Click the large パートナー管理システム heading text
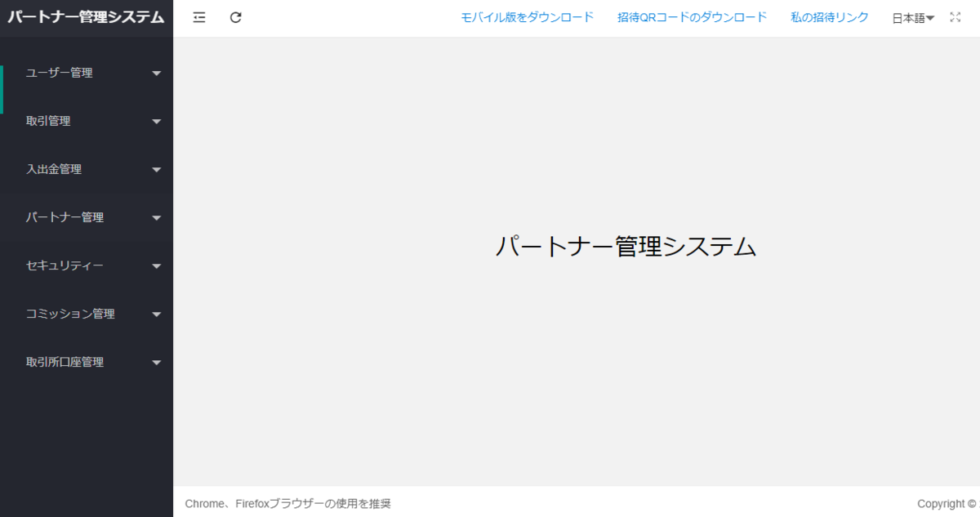980x517 pixels. point(626,246)
